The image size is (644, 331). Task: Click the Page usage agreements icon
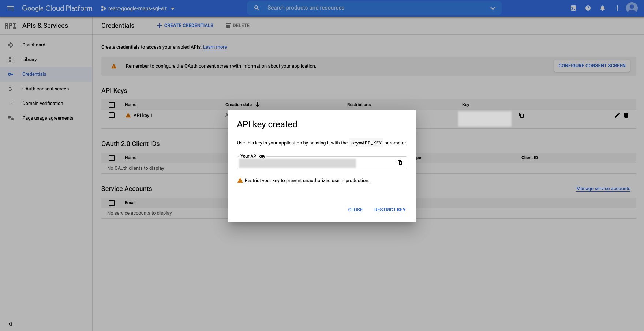[x=11, y=118]
